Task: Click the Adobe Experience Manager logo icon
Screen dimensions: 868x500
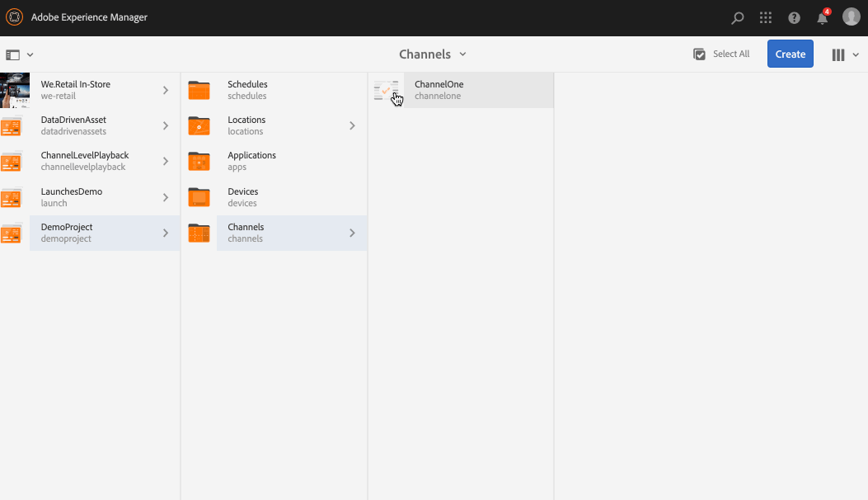Action: [14, 17]
